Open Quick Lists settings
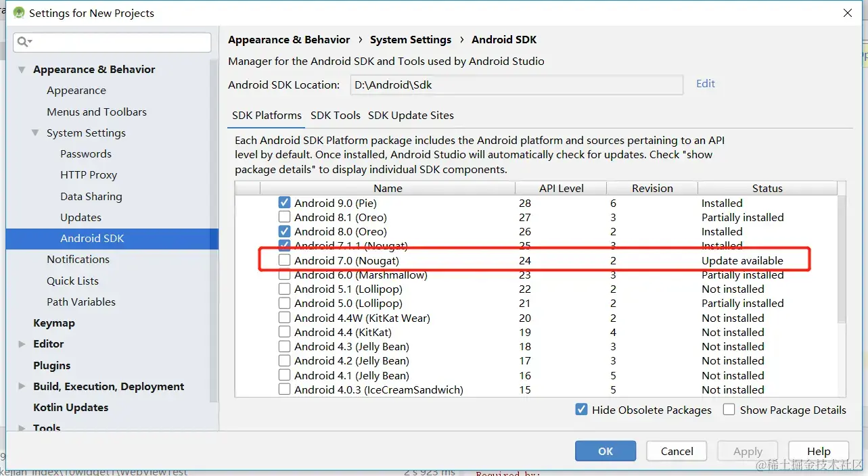Viewport: 868px width, 476px height. 72,281
